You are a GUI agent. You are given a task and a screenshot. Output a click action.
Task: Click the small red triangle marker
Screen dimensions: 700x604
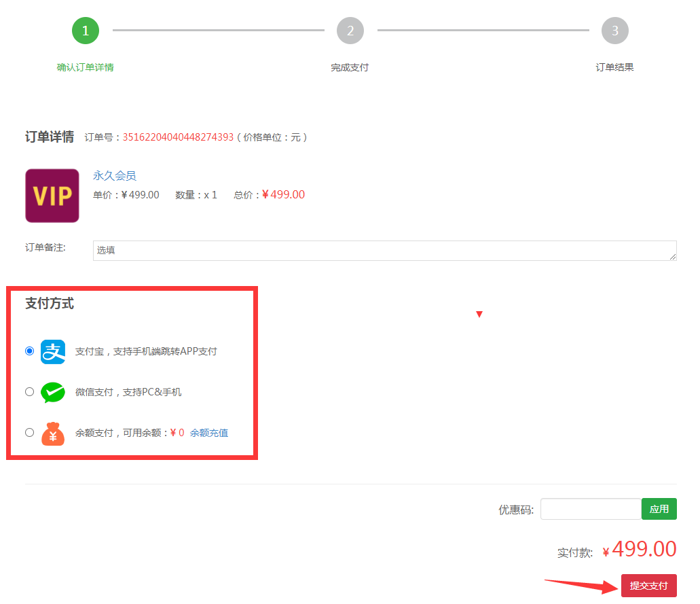tap(479, 314)
